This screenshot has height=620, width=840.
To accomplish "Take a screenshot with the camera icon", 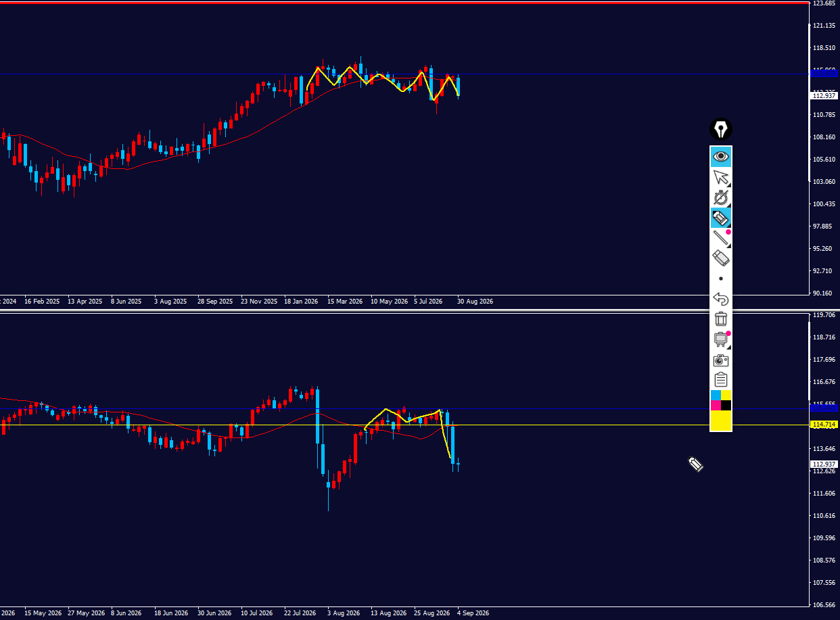I will (721, 360).
